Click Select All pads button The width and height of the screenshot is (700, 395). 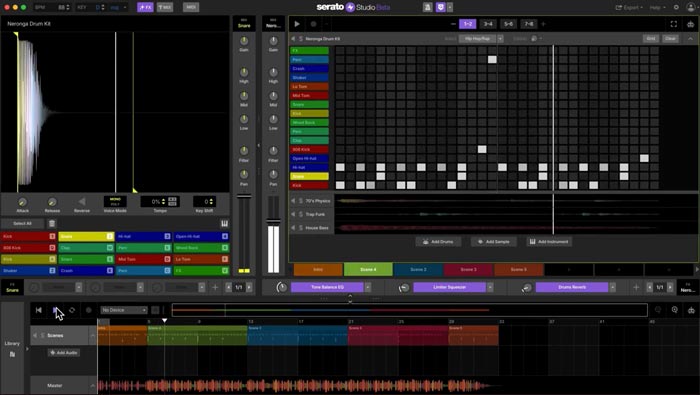(x=22, y=223)
